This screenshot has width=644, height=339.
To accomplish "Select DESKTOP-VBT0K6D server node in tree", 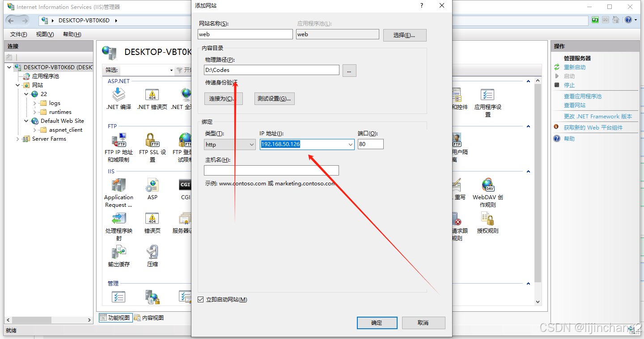I will [58, 67].
